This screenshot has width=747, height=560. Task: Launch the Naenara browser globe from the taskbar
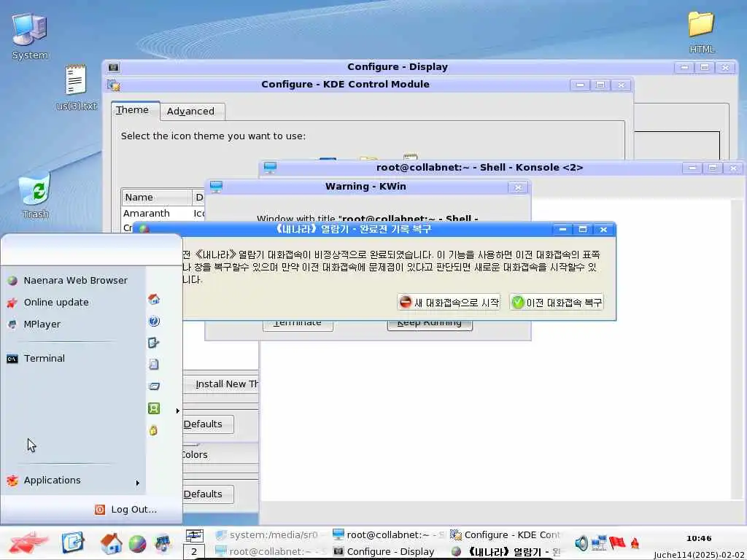137,544
